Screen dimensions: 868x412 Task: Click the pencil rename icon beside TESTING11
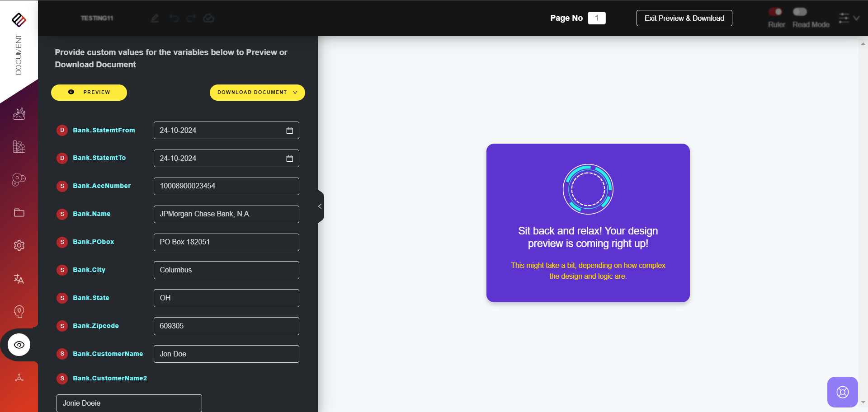pyautogui.click(x=155, y=18)
